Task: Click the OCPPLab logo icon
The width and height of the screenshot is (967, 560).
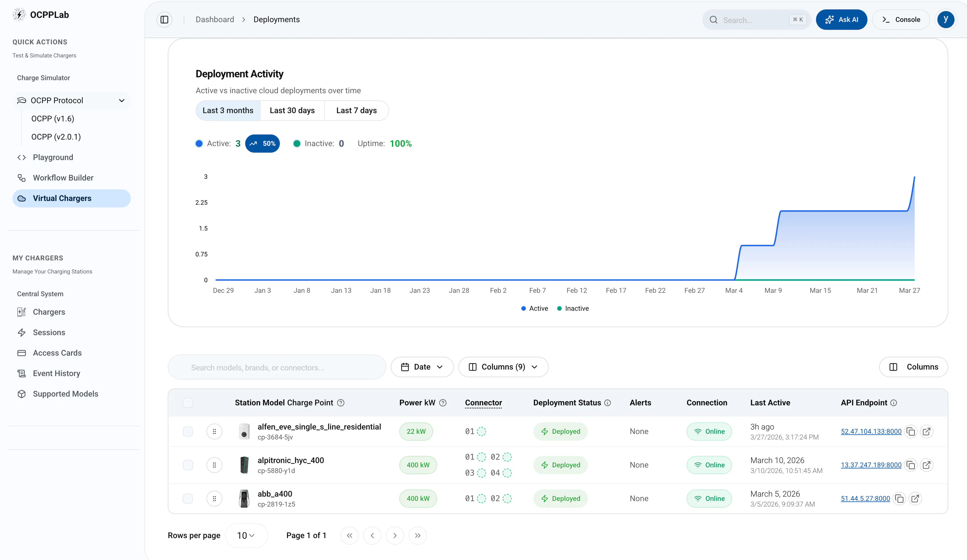Action: coord(19,14)
